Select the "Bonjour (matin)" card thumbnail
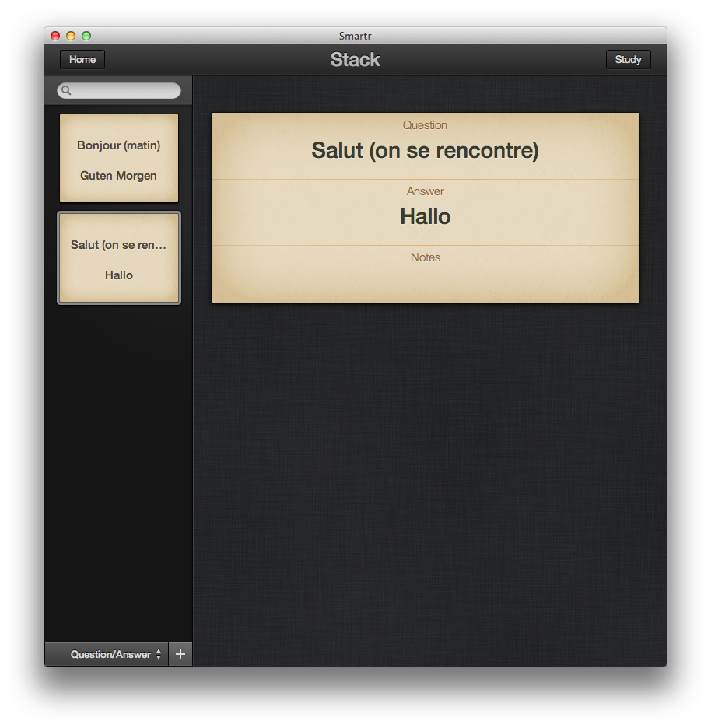The width and height of the screenshot is (711, 728). [x=119, y=159]
